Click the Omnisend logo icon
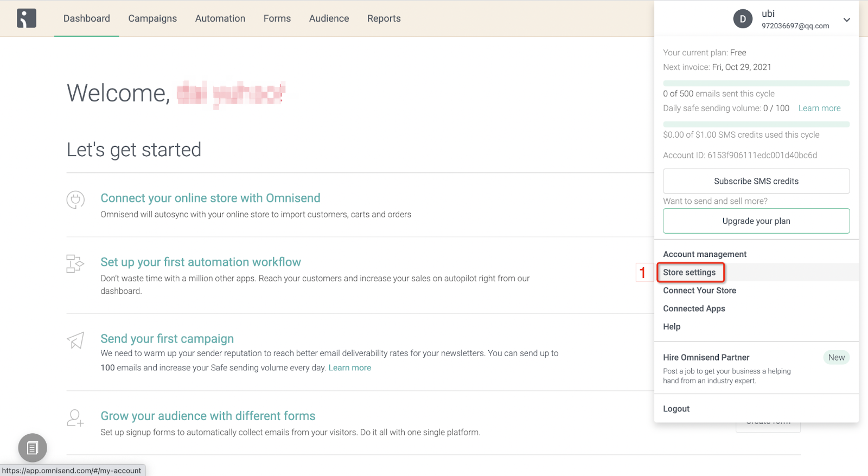868x476 pixels. click(x=26, y=18)
